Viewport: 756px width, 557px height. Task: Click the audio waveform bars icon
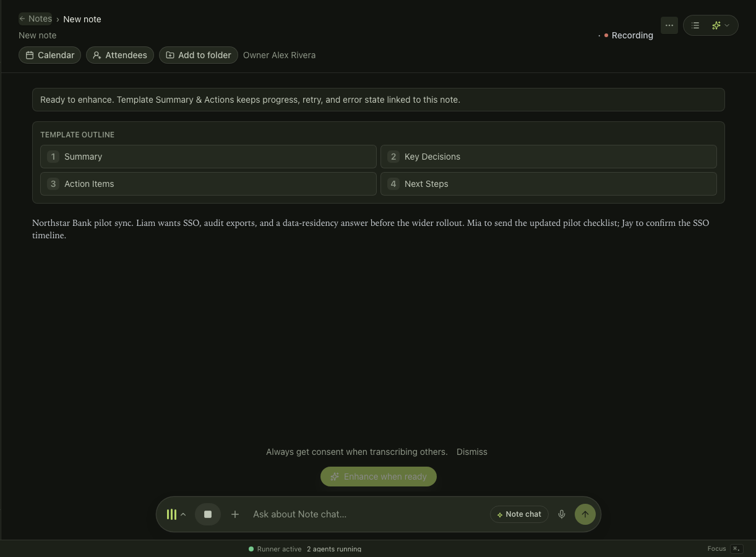(171, 514)
